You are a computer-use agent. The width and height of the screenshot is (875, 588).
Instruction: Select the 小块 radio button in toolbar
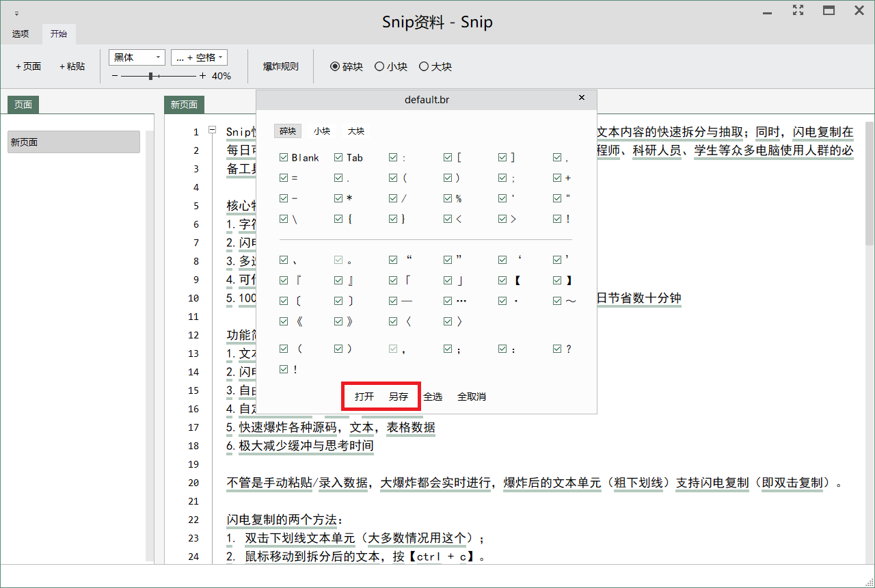[x=379, y=66]
